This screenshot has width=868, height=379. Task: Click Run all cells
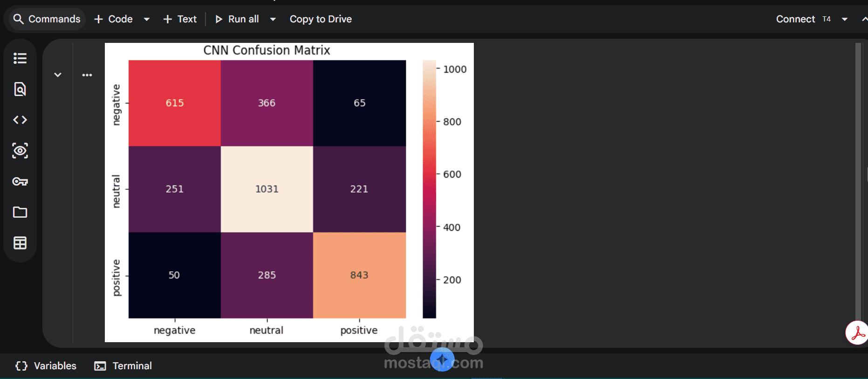(237, 19)
